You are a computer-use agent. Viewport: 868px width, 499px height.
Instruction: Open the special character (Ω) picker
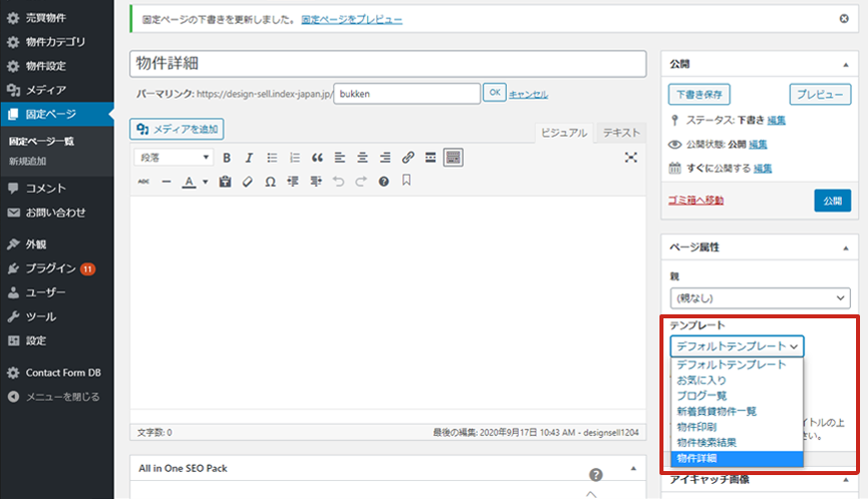coord(270,182)
